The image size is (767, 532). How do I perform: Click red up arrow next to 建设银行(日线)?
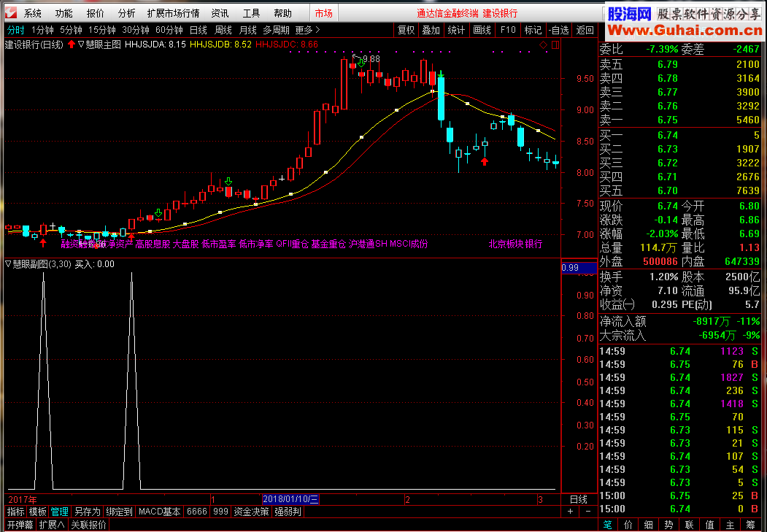point(71,45)
